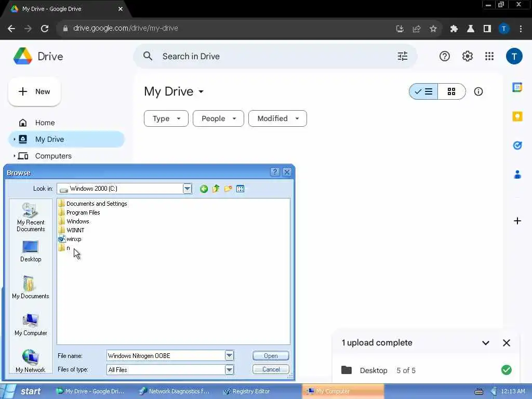532x399 pixels.
Task: Click the address bar URL
Action: click(126, 29)
